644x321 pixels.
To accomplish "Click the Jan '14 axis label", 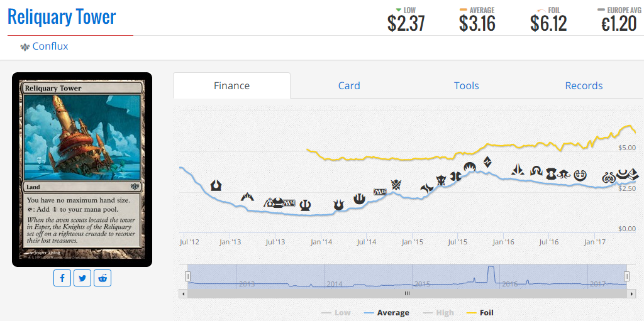I will point(321,242).
